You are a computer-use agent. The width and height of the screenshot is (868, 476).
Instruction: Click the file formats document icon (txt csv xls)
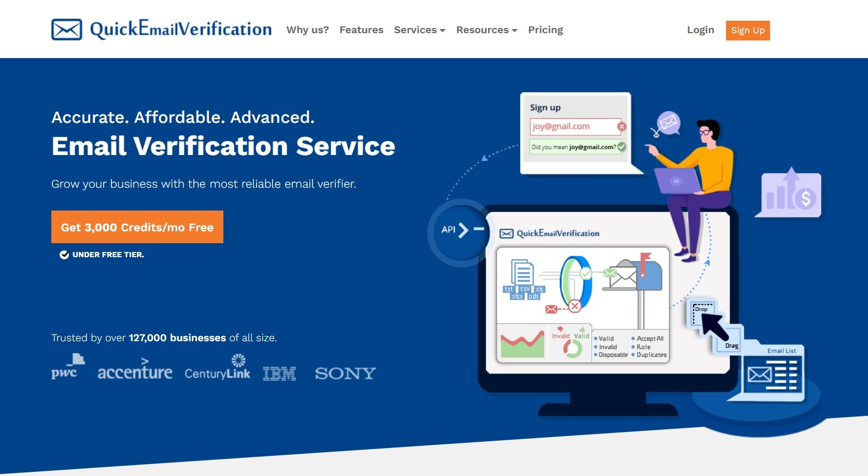click(x=524, y=279)
